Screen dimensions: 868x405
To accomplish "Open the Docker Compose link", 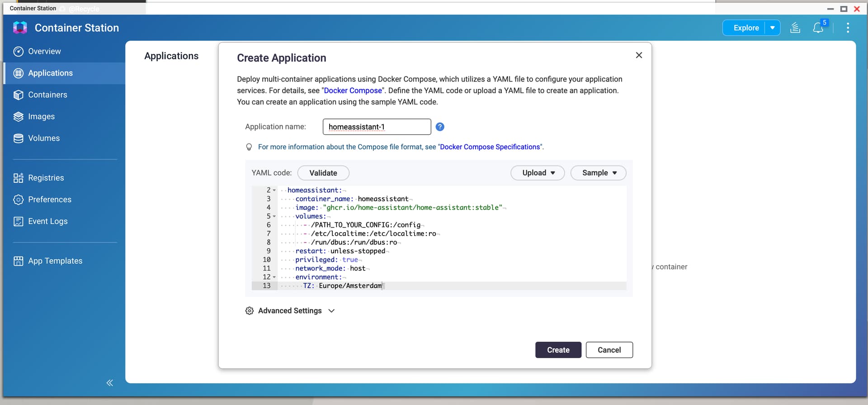I will [x=353, y=91].
